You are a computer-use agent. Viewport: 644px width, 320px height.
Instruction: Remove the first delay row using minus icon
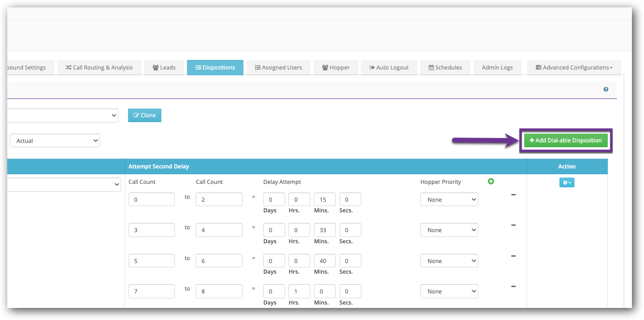(513, 195)
